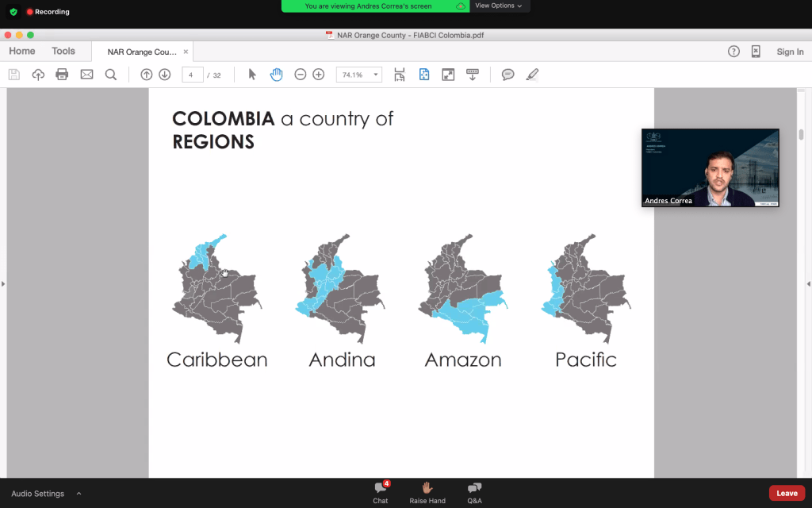This screenshot has width=812, height=508.
Task: Select the Highlight text pen tool
Action: [x=531, y=75]
